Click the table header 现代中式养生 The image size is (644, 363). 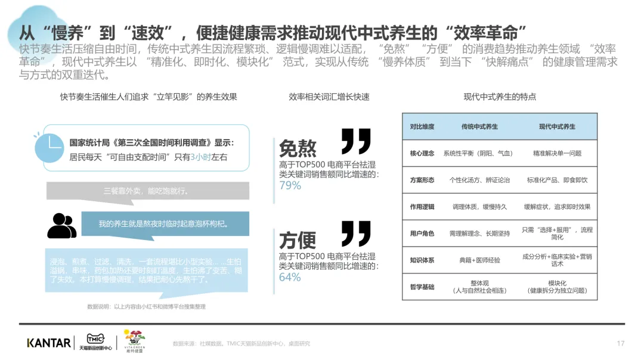pyautogui.click(x=557, y=127)
